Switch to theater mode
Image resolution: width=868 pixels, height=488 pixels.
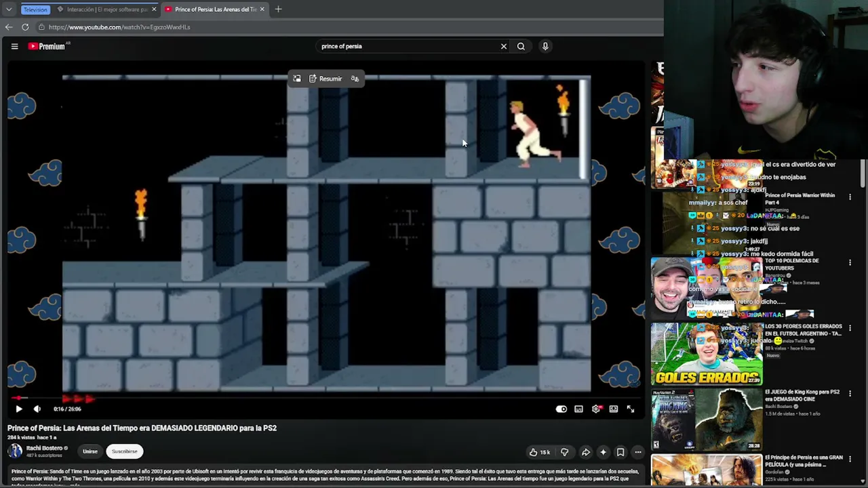coord(614,409)
